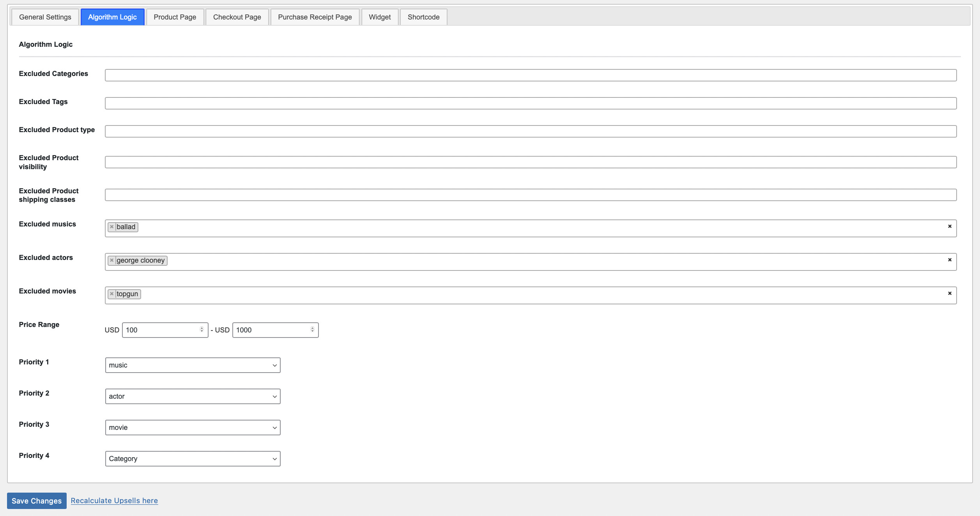Clear all Excluded movies entries
The width and height of the screenshot is (980, 516).
coord(950,293)
